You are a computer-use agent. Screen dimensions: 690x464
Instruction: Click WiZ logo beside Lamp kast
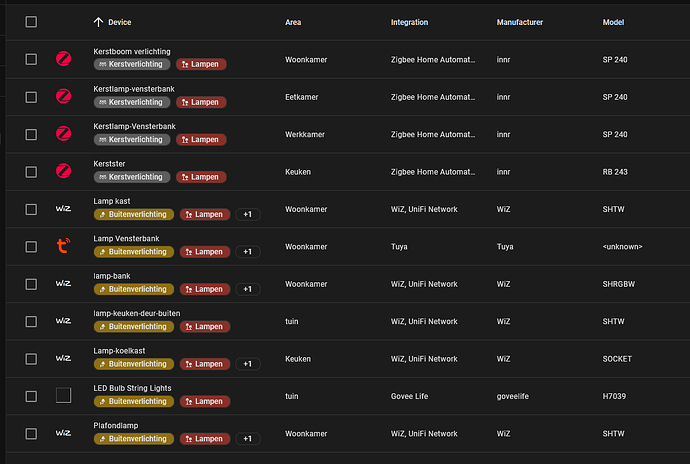[63, 208]
